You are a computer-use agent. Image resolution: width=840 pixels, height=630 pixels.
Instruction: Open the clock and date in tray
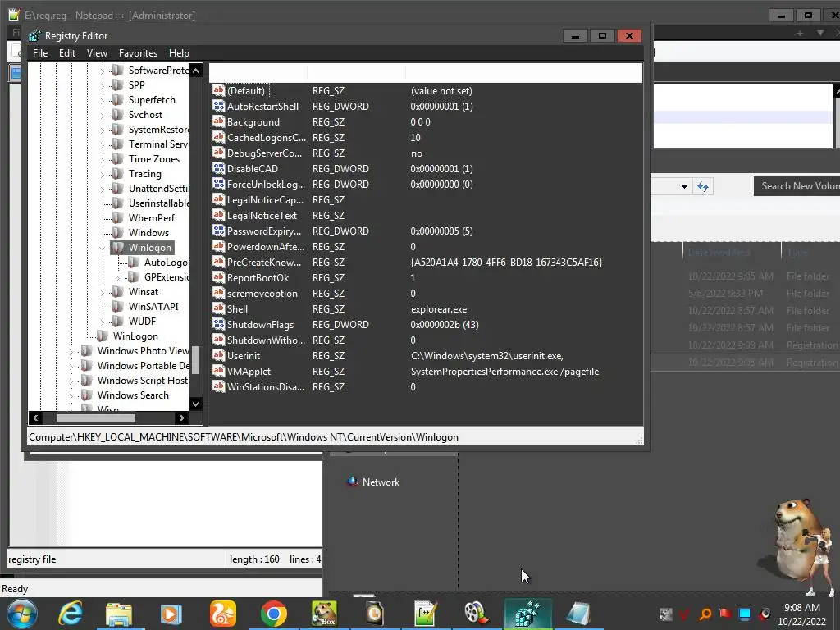(x=801, y=614)
